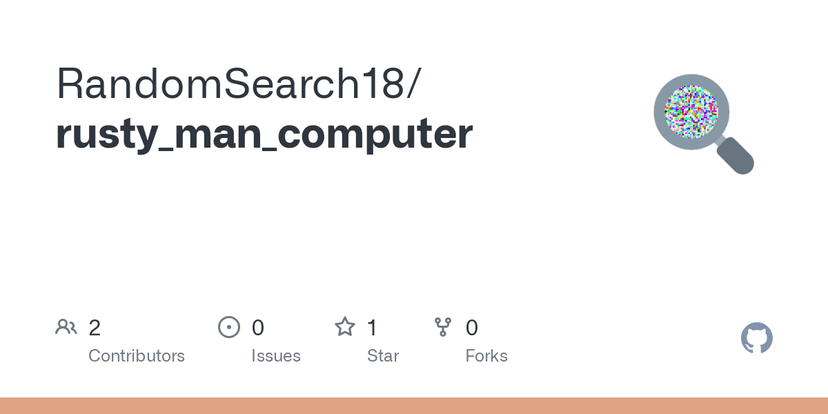Screen dimensions: 828x414
Task: Click the Contributors people icon
Action: pyautogui.click(x=66, y=327)
